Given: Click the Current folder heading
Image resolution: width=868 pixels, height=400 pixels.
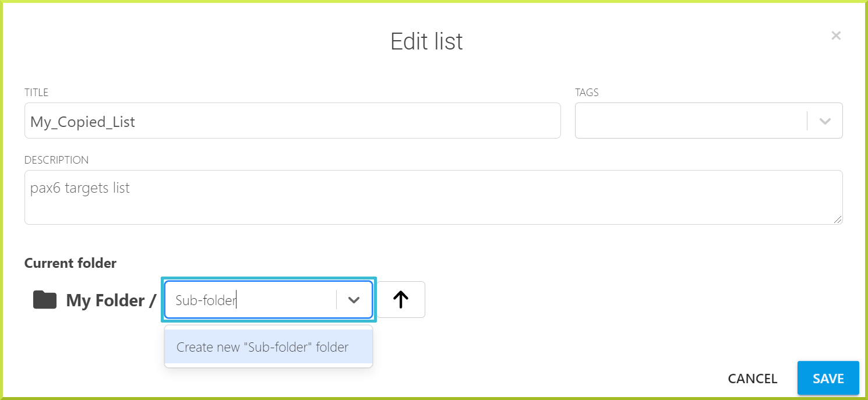Looking at the screenshot, I should pyautogui.click(x=70, y=263).
